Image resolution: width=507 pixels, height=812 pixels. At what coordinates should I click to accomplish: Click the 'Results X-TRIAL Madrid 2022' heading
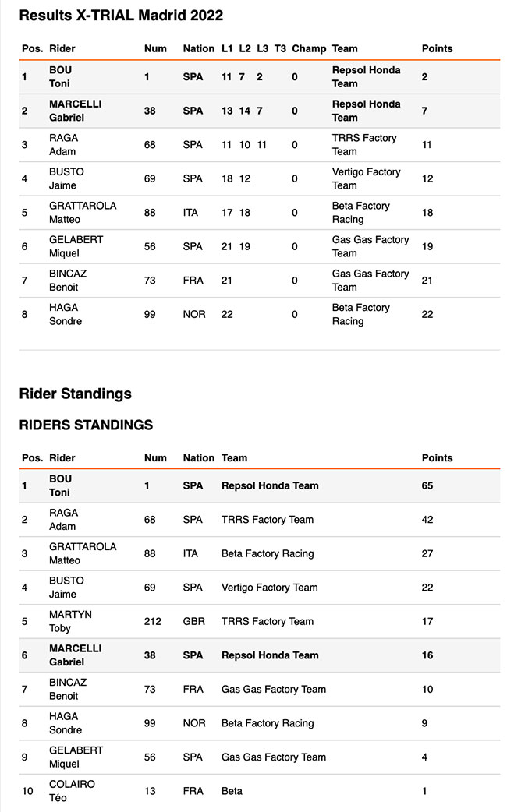[121, 16]
